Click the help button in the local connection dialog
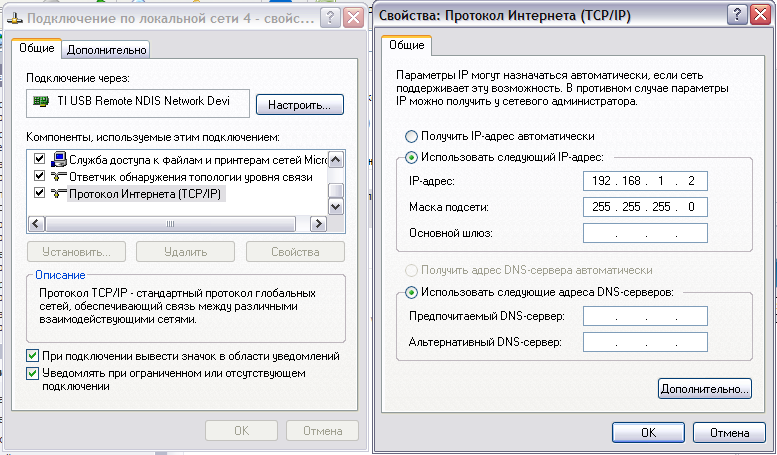This screenshot has width=777, height=455. pos(331,18)
